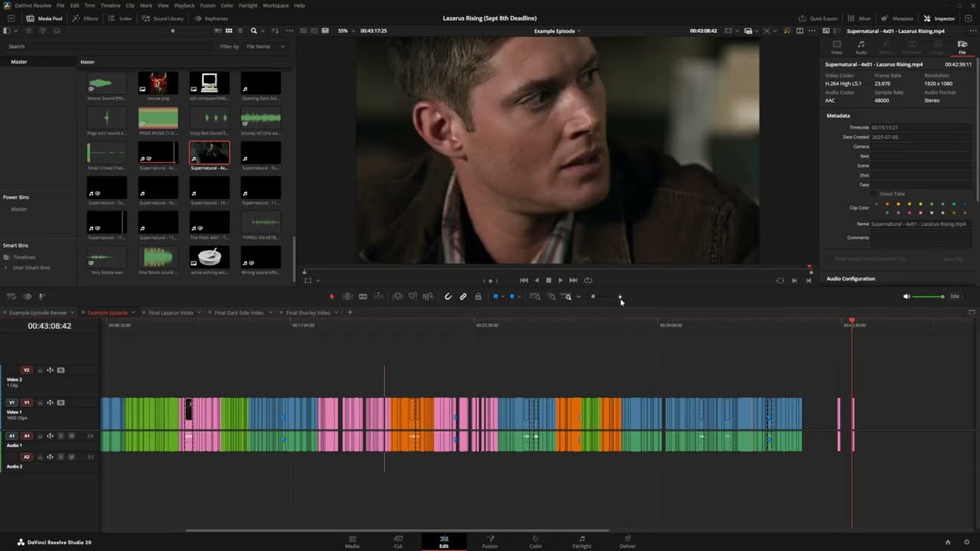980x551 pixels.
Task: Toggle the DIM audio button
Action: 955,296
